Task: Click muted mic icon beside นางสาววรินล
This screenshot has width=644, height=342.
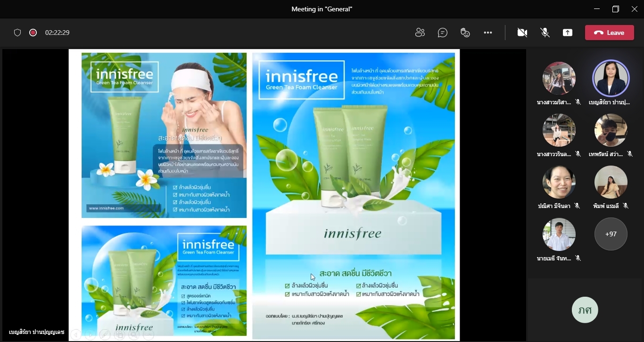Action: (578, 154)
